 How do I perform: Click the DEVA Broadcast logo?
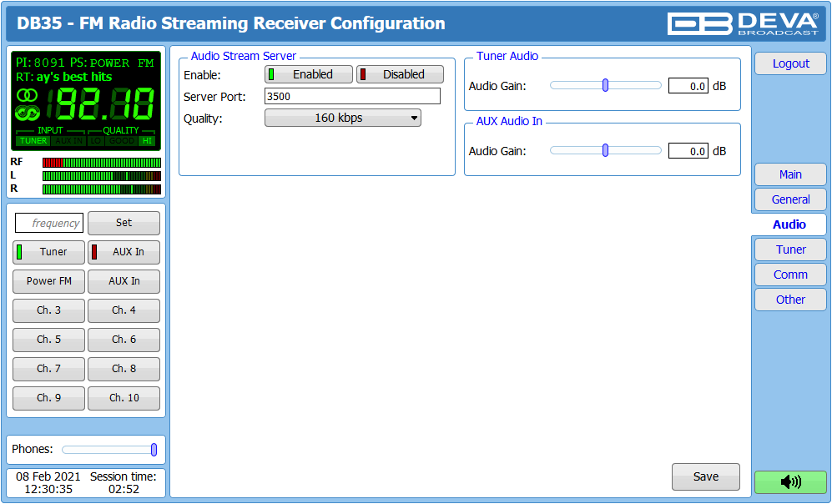click(743, 23)
